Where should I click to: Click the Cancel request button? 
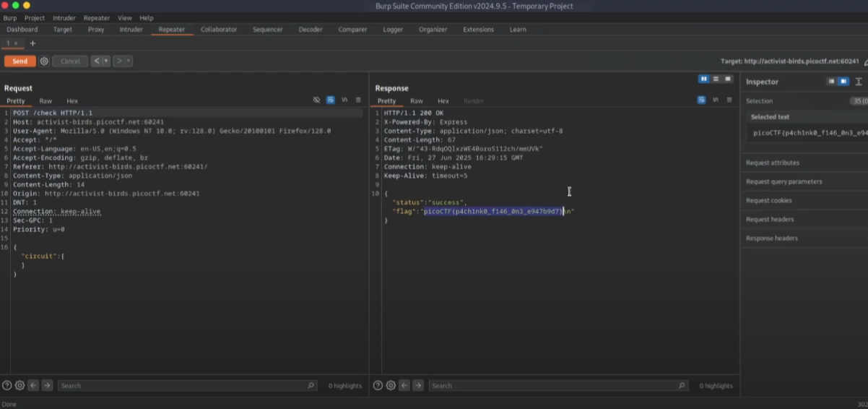[70, 61]
